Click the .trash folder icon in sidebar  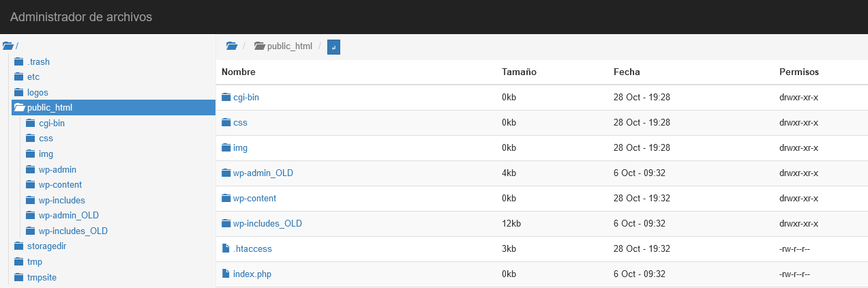19,62
